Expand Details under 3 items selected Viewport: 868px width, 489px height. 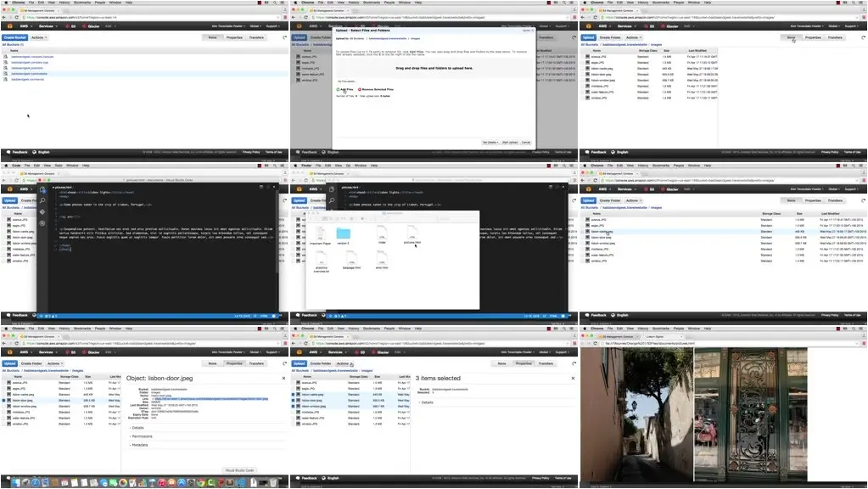(x=426, y=402)
